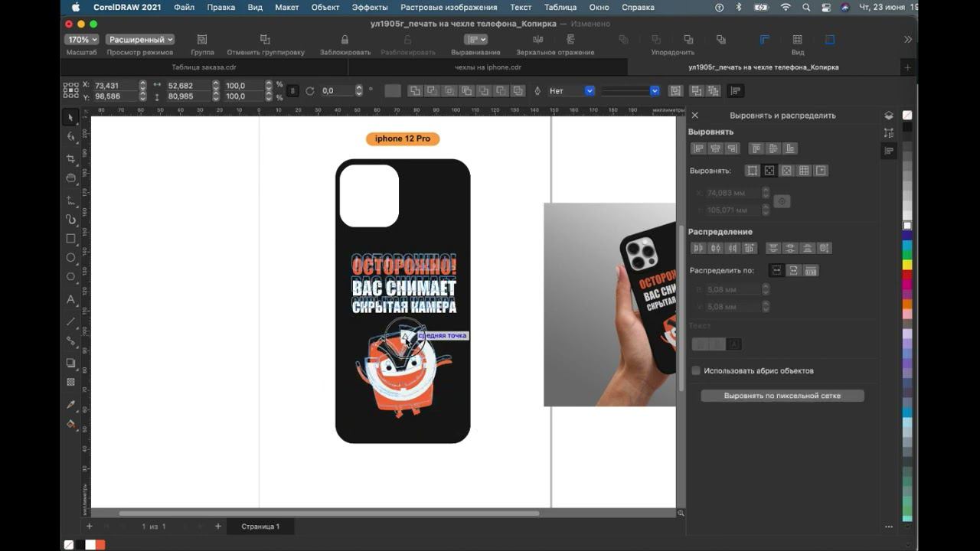This screenshot has width=980, height=551.
Task: Click the Lock (Заблокировать) toolbar icon
Action: click(x=345, y=40)
